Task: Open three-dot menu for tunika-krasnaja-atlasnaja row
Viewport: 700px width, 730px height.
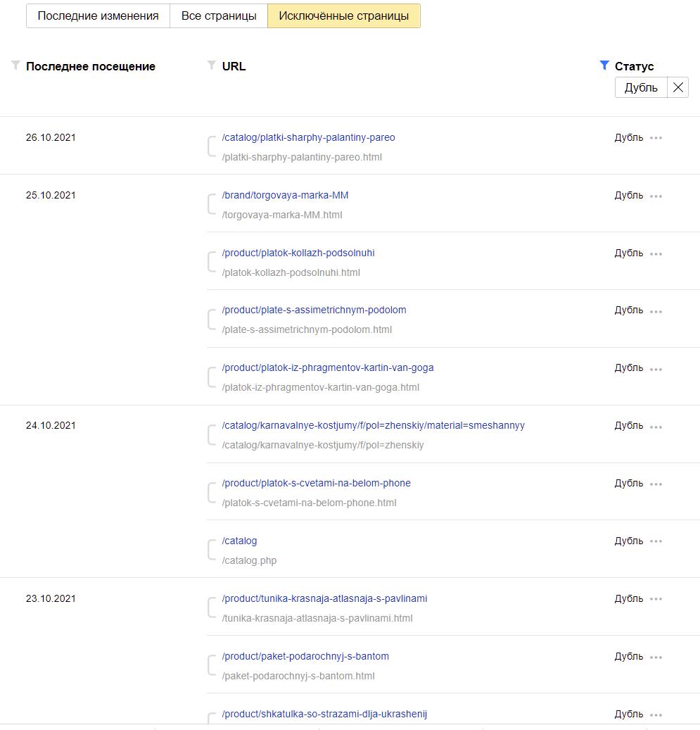Action: click(x=656, y=599)
